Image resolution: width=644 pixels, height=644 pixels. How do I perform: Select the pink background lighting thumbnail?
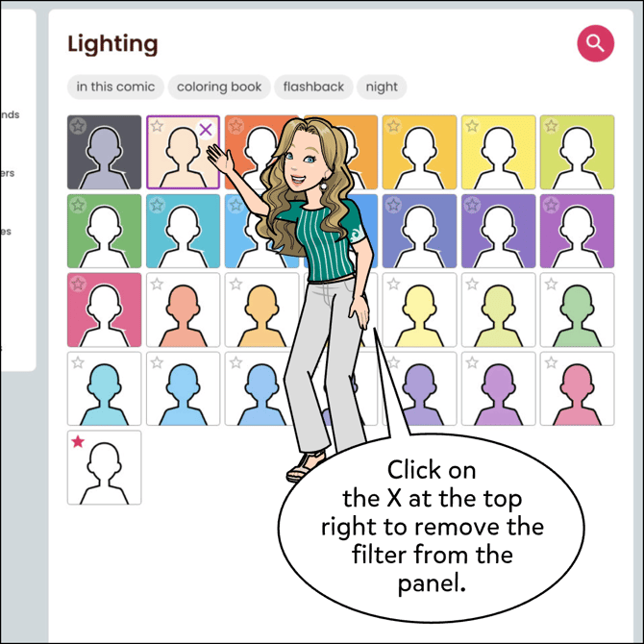pyautogui.click(x=105, y=310)
